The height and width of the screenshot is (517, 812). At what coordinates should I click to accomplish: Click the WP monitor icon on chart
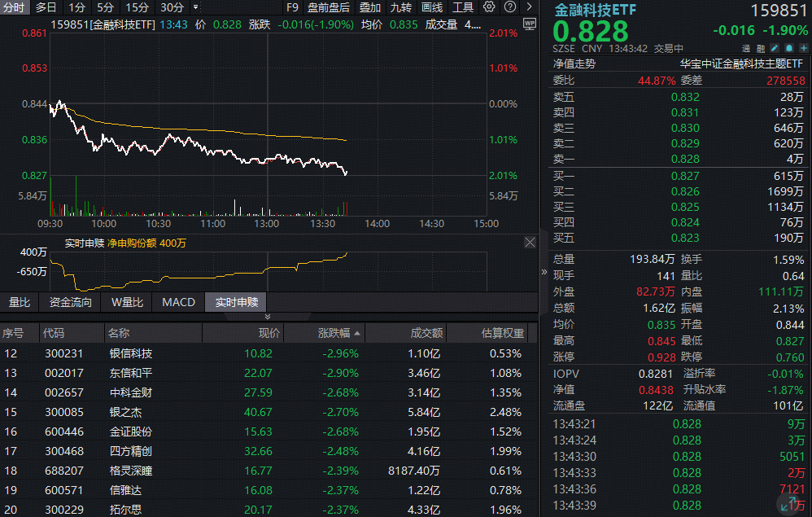(530, 24)
